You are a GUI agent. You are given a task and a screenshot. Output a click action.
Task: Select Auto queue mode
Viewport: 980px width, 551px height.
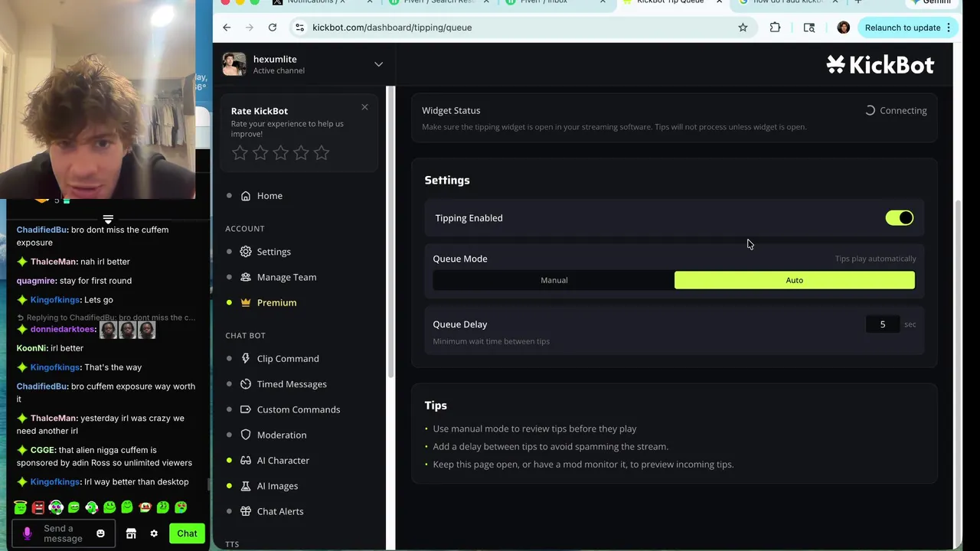coord(794,280)
